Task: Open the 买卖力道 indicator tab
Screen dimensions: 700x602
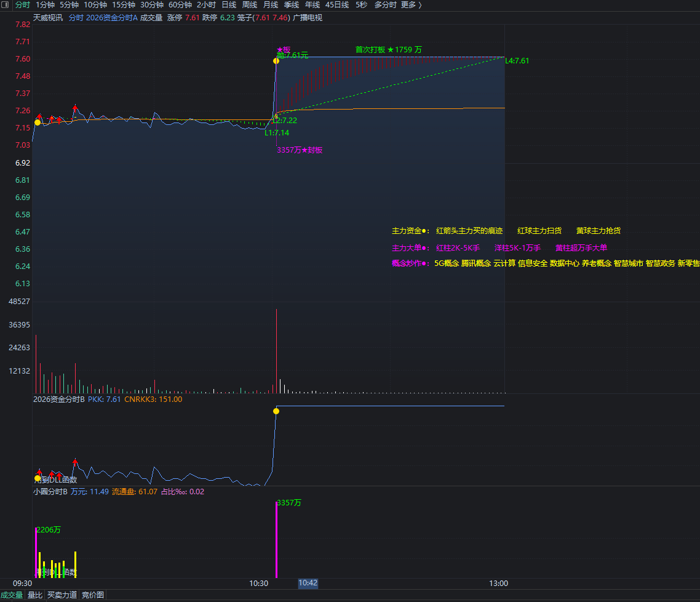Action: (62, 595)
